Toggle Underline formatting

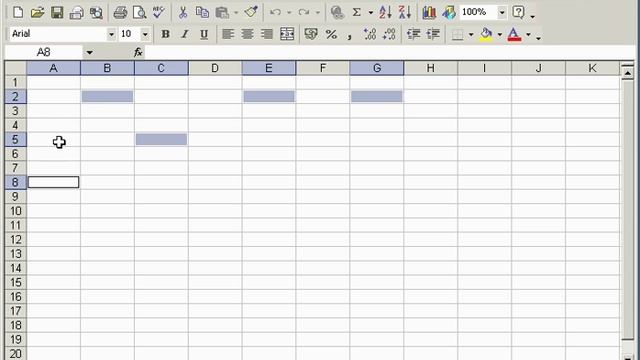click(x=204, y=34)
